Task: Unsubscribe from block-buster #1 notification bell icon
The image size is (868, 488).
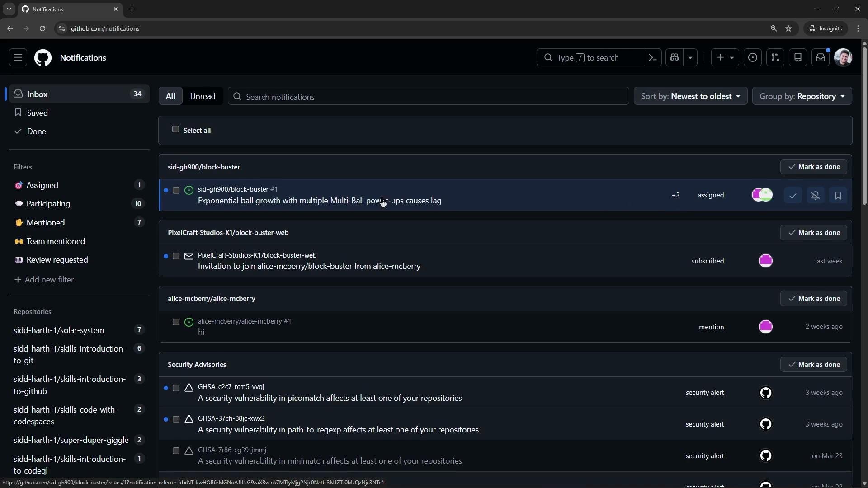Action: click(x=816, y=196)
